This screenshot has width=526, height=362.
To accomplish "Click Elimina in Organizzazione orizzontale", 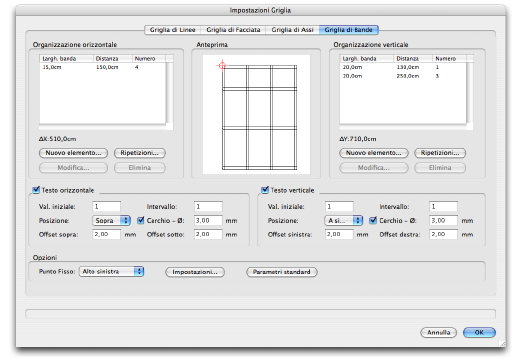I will click(x=140, y=167).
